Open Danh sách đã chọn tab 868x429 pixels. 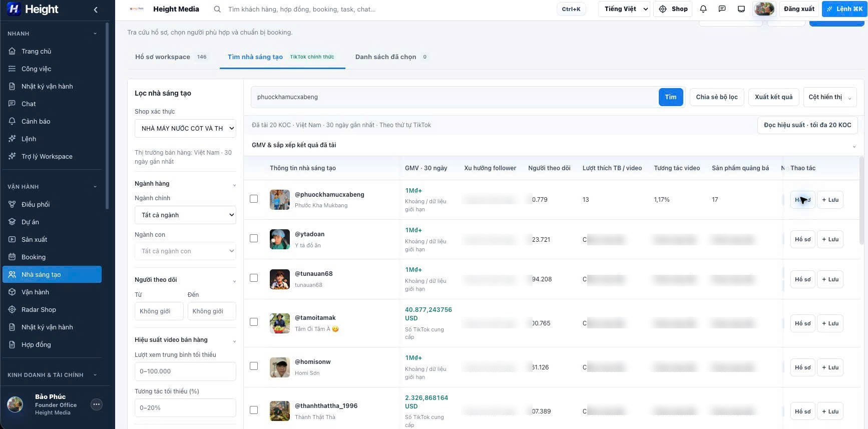pyautogui.click(x=391, y=57)
